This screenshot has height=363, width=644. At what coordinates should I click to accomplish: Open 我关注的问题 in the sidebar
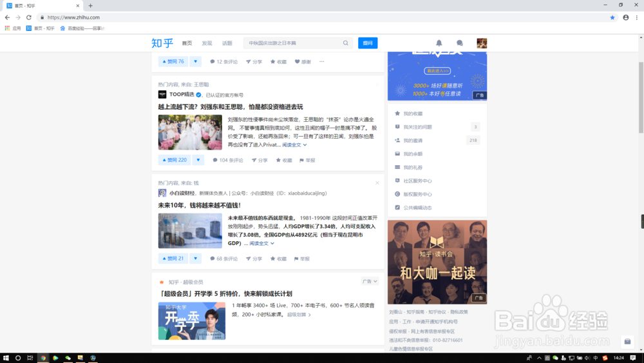click(x=437, y=127)
